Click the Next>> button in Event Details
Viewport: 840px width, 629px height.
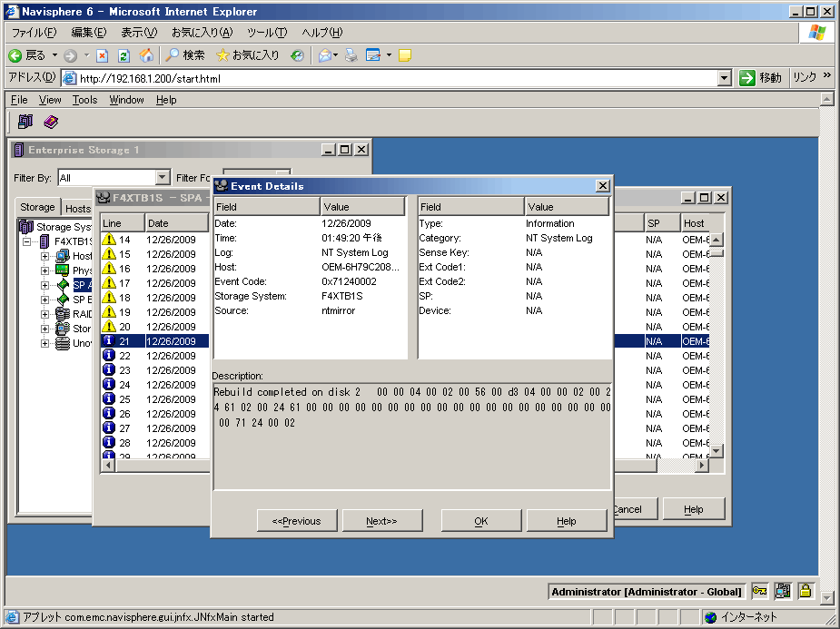pos(381,521)
